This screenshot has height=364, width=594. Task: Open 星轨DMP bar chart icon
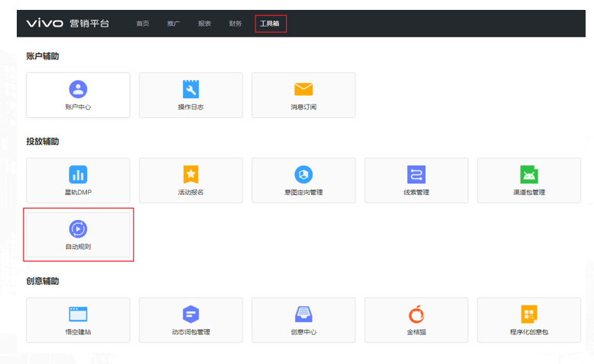78,174
